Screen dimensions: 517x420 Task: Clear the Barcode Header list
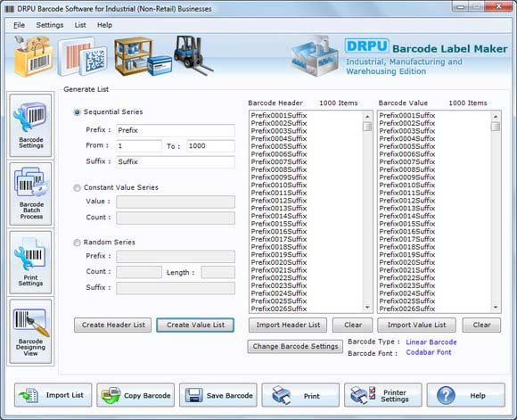353,325
